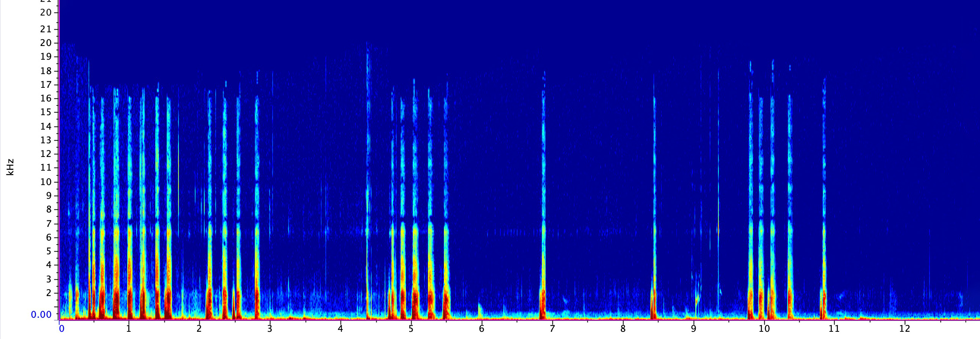
Task: Click the tall narrow burst near 4.4 seconds
Action: pos(368,190)
